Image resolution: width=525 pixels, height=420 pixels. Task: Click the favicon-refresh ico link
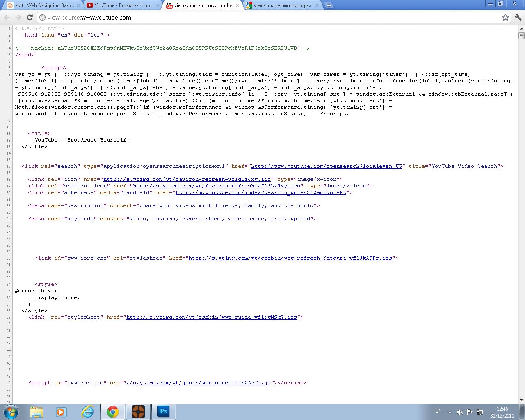click(x=187, y=179)
